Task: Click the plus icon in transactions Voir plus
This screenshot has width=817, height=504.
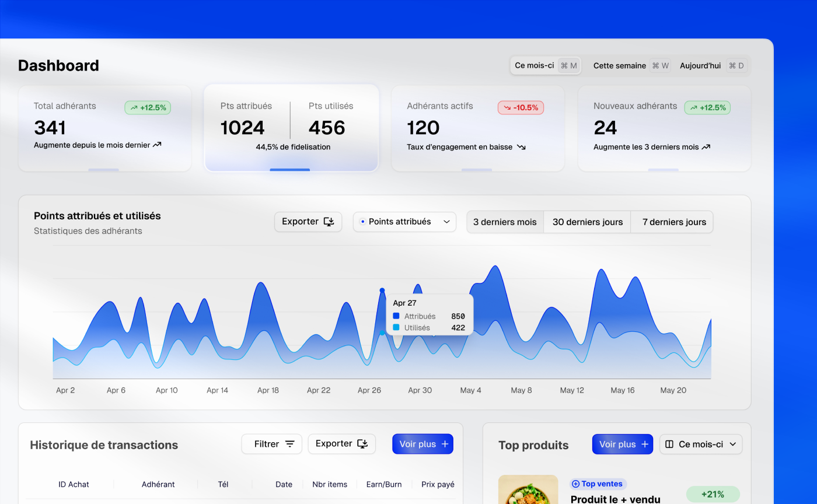Action: (445, 444)
